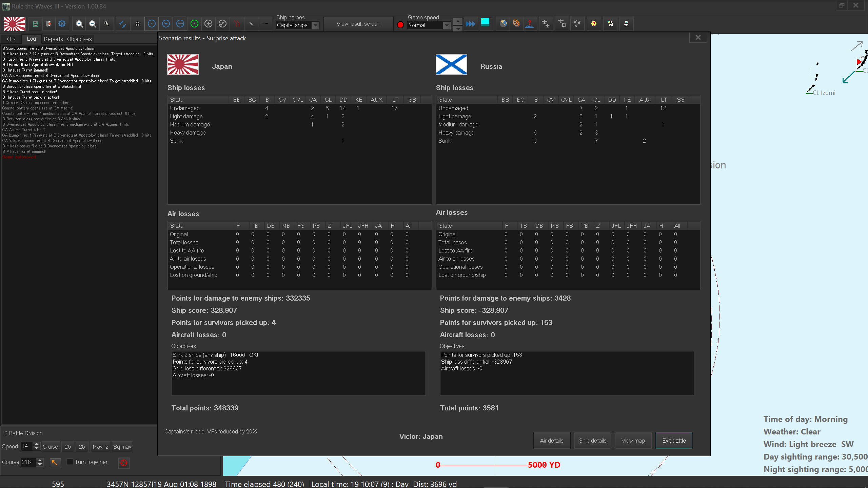Click the orange arrow course button
868x488 pixels.
[55, 463]
